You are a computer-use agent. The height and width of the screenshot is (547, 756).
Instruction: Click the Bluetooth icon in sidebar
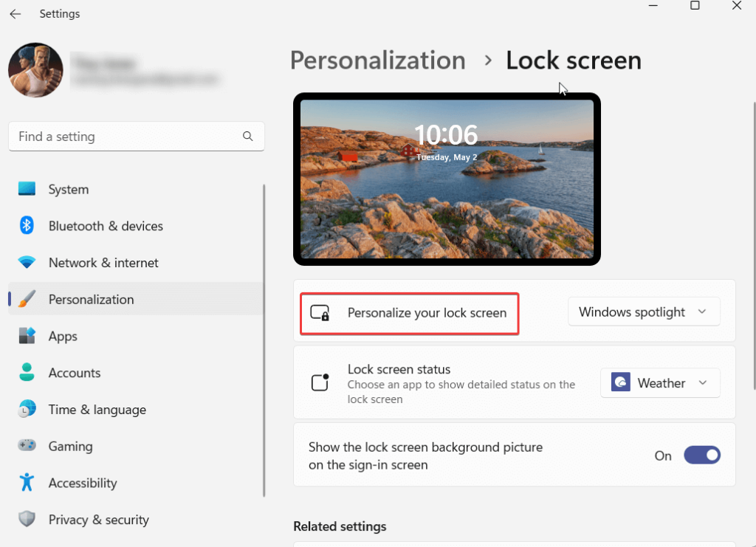tap(27, 226)
